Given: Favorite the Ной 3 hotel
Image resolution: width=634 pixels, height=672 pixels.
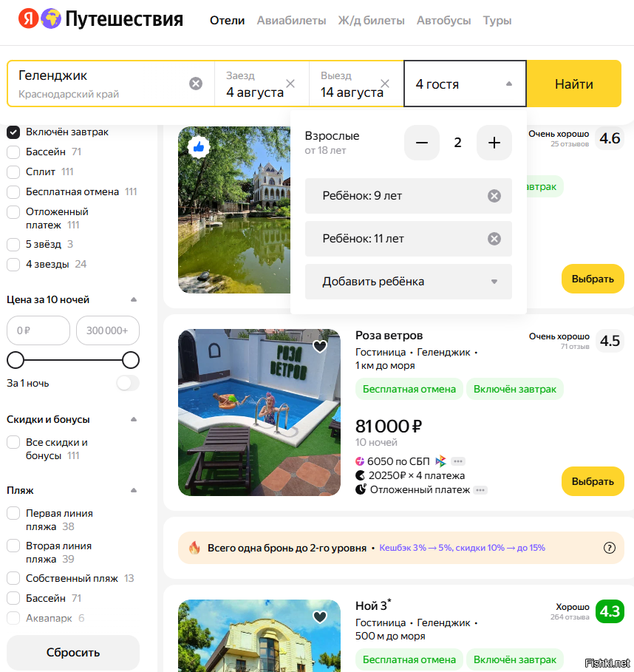Looking at the screenshot, I should click(320, 617).
